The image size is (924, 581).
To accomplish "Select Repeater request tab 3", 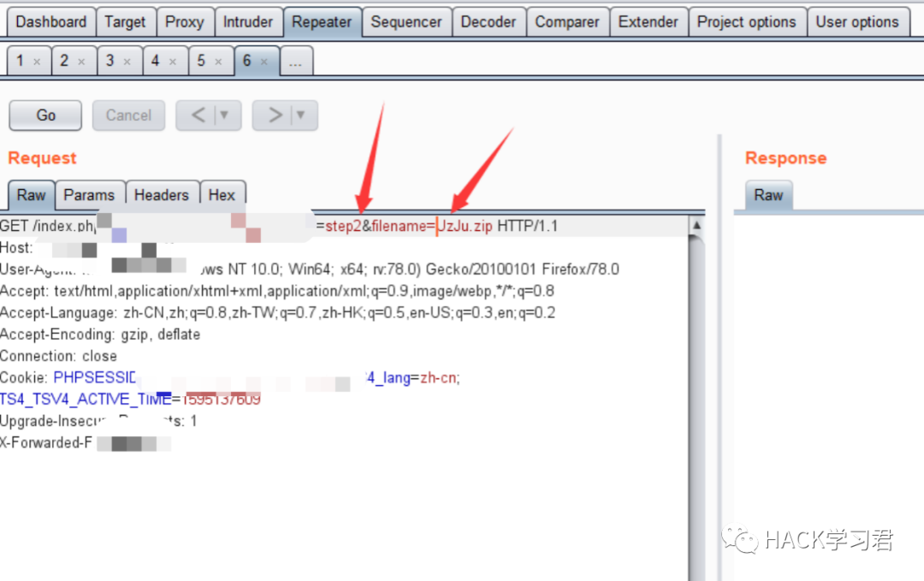I will (x=110, y=61).
